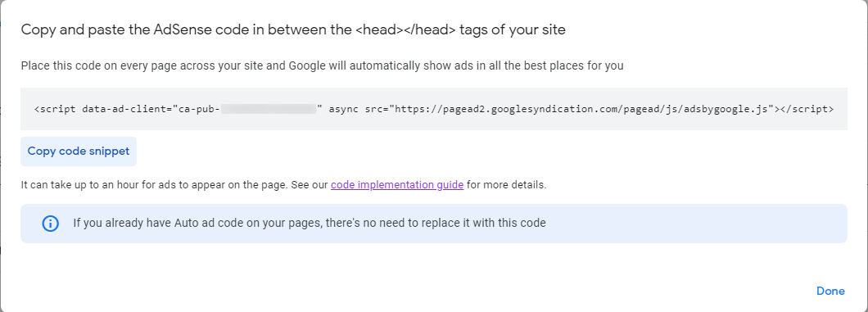Open the code implementation guide link
Screen dimensions: 868x312
point(397,185)
